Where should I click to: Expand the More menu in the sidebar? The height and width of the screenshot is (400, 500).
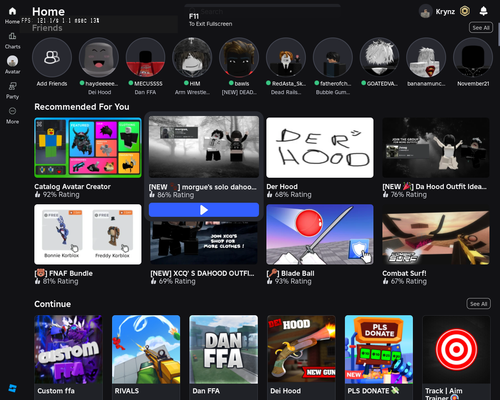tap(12, 111)
